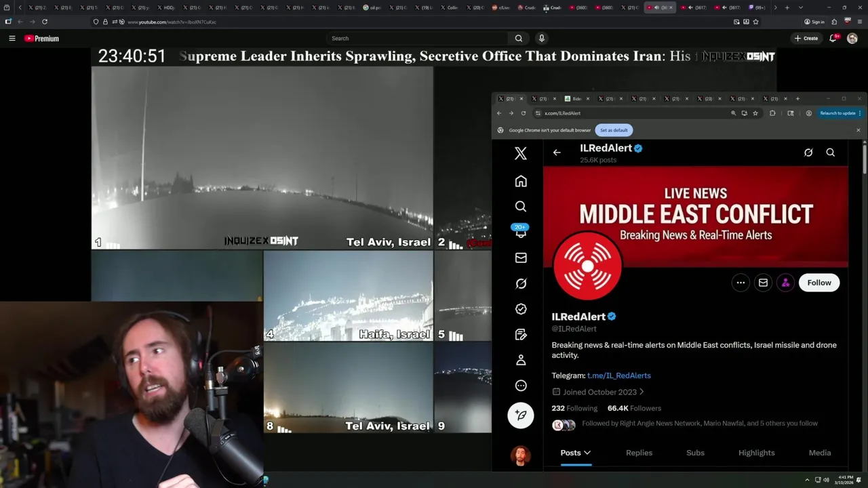Image resolution: width=868 pixels, height=488 pixels.
Task: Bookmark the X page with star icon
Action: coord(755,113)
